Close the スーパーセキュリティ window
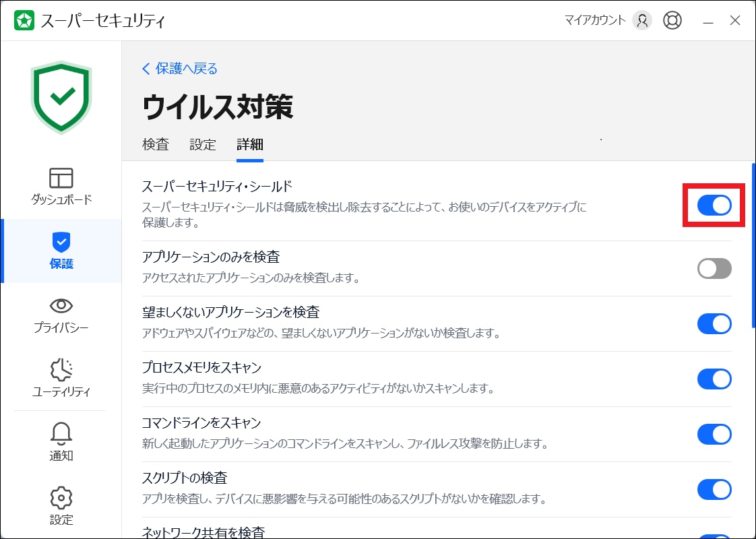756x539 pixels. pyautogui.click(x=735, y=20)
